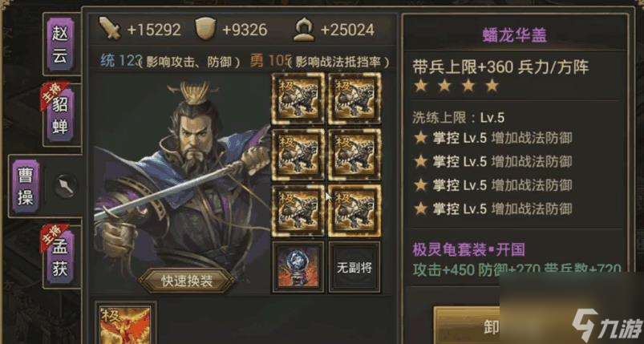644x344 pixels.
Task: Select the phoenix item thumbnail at bottom
Action: [125, 325]
